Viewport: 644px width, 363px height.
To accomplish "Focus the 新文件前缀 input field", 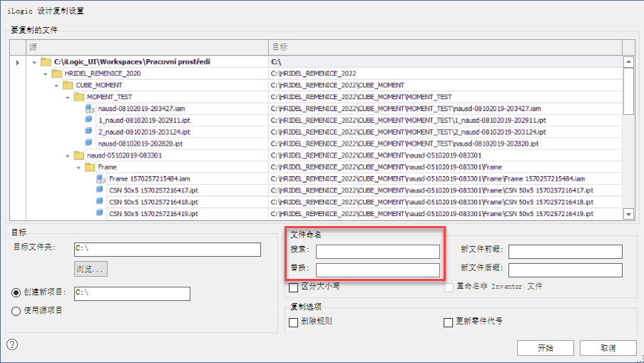I will (566, 251).
